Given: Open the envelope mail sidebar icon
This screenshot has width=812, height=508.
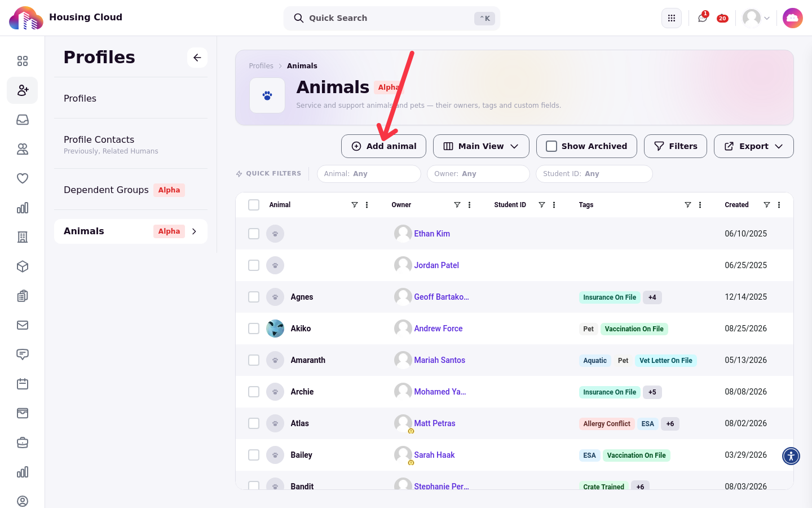Looking at the screenshot, I should [23, 325].
